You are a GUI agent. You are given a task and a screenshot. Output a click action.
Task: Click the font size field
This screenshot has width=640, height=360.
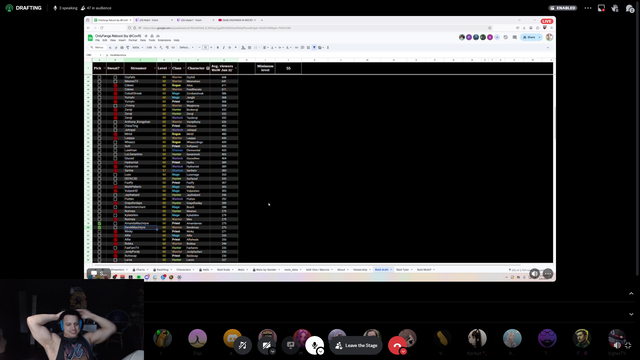tap(205, 47)
